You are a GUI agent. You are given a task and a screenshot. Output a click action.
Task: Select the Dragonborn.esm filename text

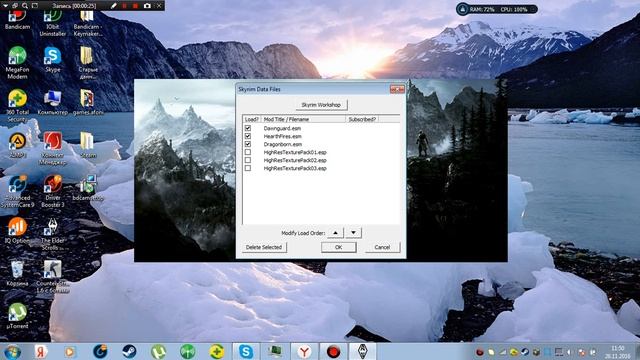[283, 144]
